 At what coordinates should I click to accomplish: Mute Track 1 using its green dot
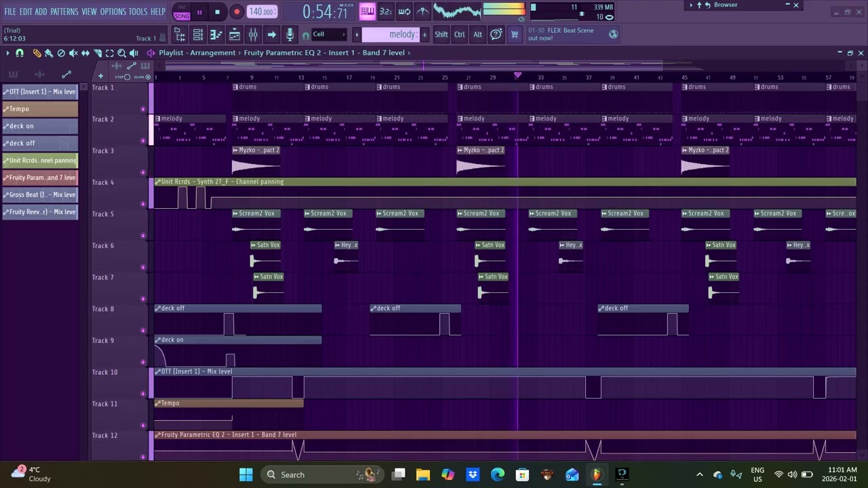click(x=142, y=109)
